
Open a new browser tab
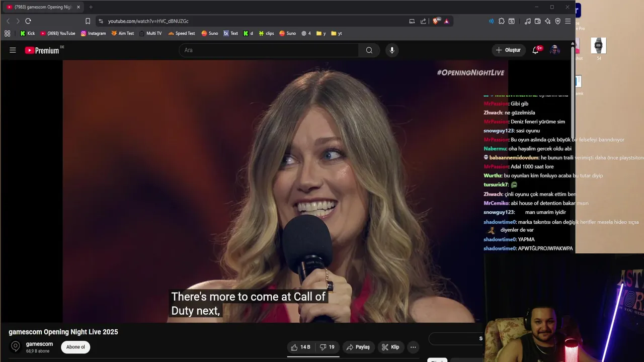pyautogui.click(x=91, y=7)
